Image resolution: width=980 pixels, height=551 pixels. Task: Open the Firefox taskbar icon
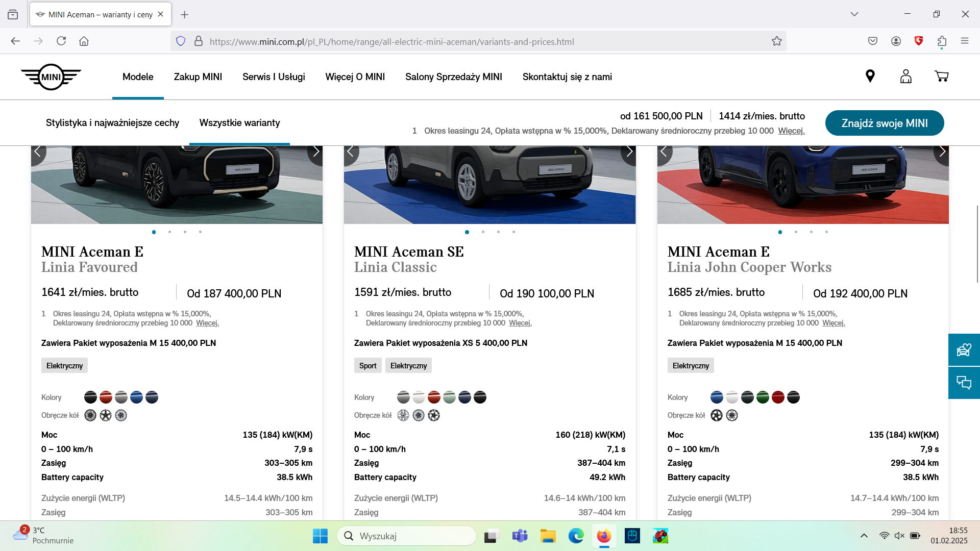(x=604, y=536)
